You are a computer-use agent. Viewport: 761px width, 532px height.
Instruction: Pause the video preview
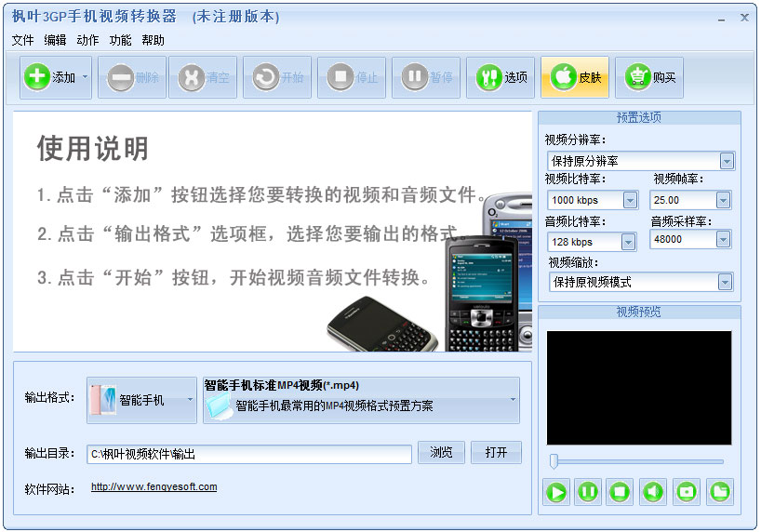[588, 492]
